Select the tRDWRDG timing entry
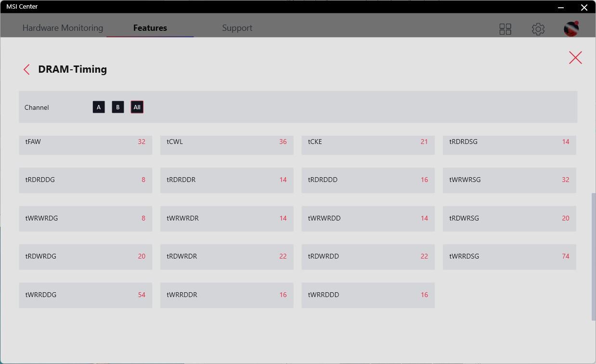This screenshot has height=364, width=596. 86,257
